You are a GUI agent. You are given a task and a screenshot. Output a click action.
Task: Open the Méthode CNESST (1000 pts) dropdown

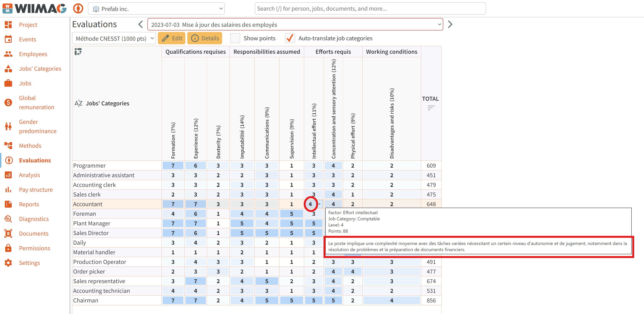pyautogui.click(x=114, y=38)
